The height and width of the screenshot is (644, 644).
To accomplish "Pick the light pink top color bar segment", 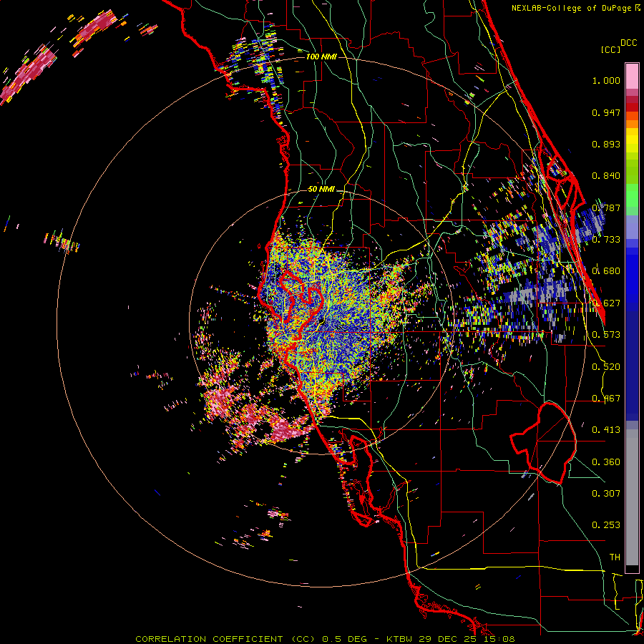I will pyautogui.click(x=632, y=76).
